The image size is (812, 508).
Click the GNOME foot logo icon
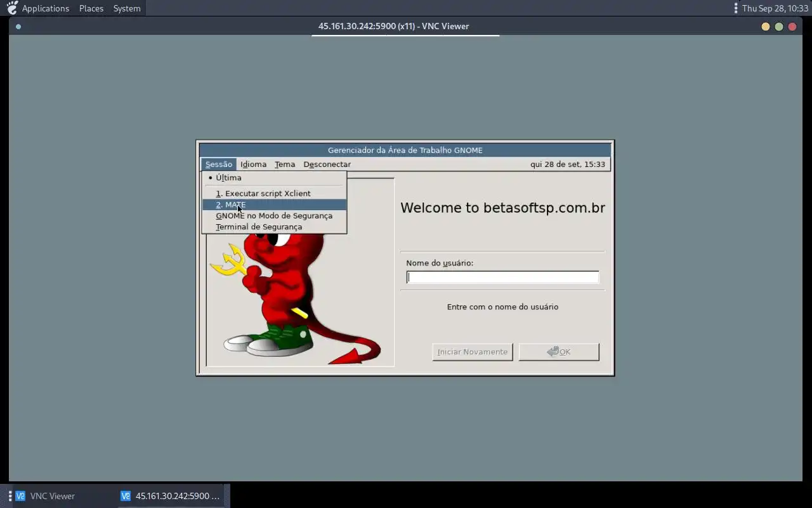12,8
